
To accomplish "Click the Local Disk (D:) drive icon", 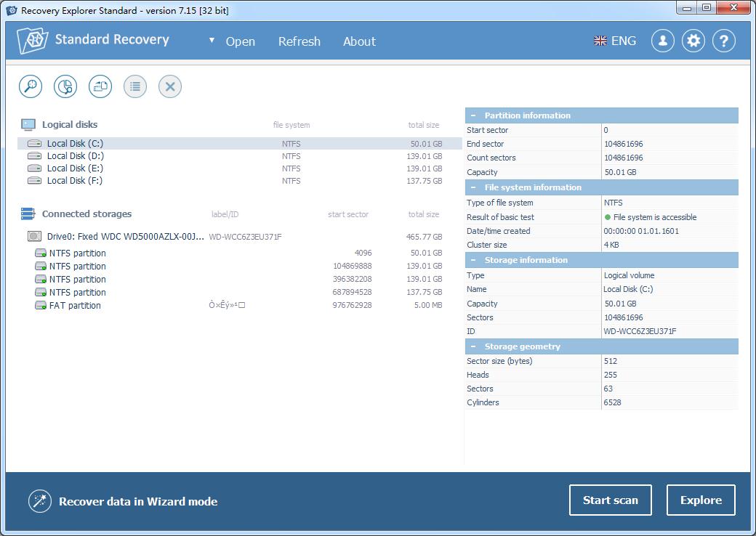I will tap(34, 156).
